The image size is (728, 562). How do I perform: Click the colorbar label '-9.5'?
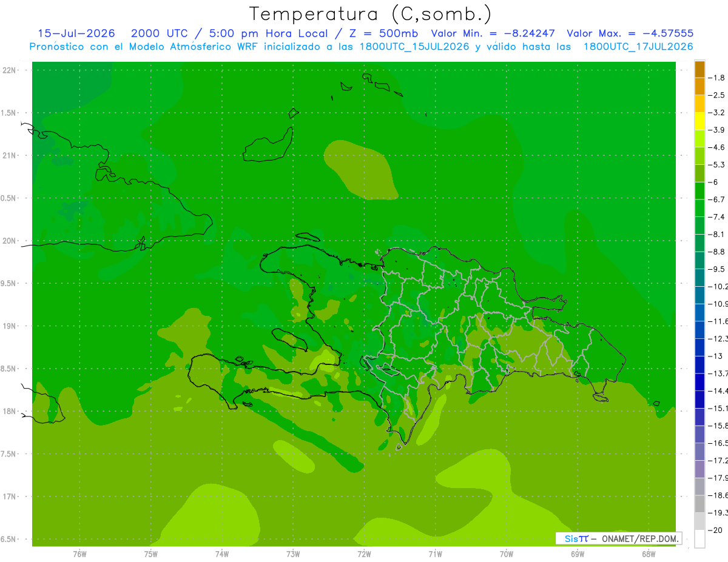pos(716,269)
